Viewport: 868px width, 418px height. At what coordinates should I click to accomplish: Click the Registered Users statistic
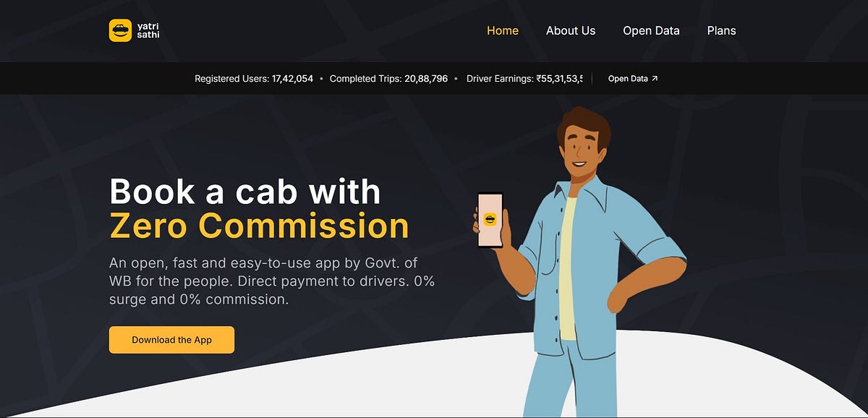[x=254, y=78]
